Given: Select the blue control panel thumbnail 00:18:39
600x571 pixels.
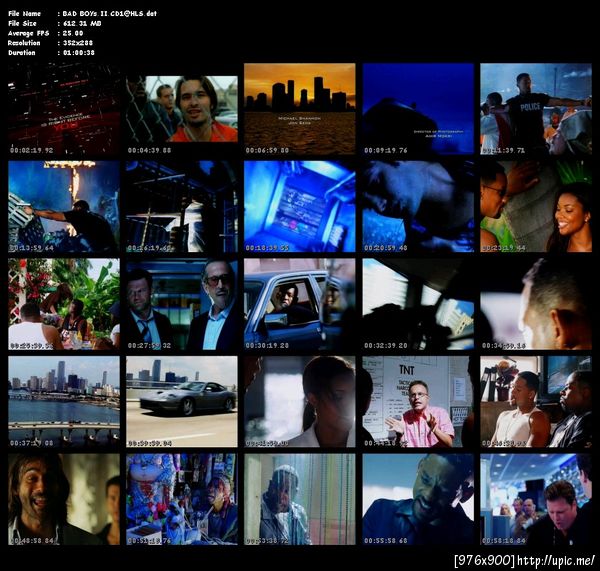Looking at the screenshot, I should [300, 207].
